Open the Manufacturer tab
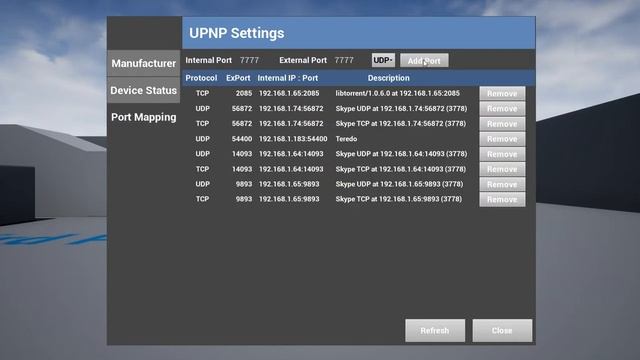The width and height of the screenshot is (640, 360). 144,63
